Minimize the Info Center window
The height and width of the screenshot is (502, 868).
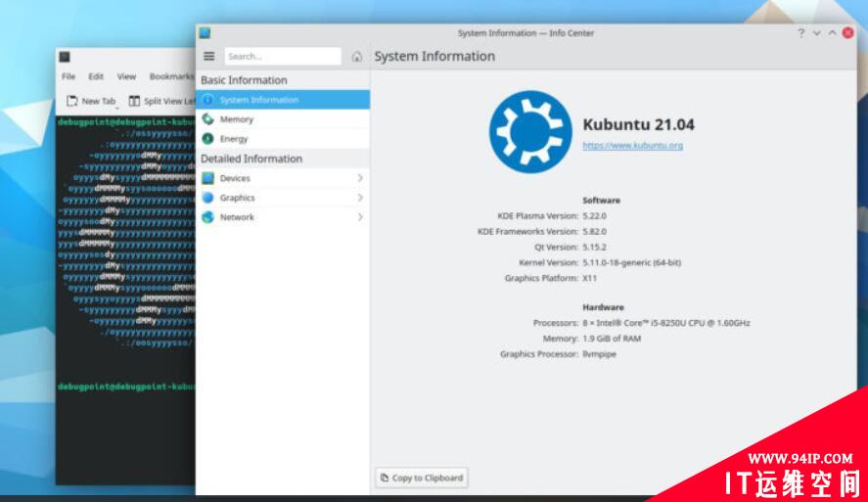[x=816, y=33]
